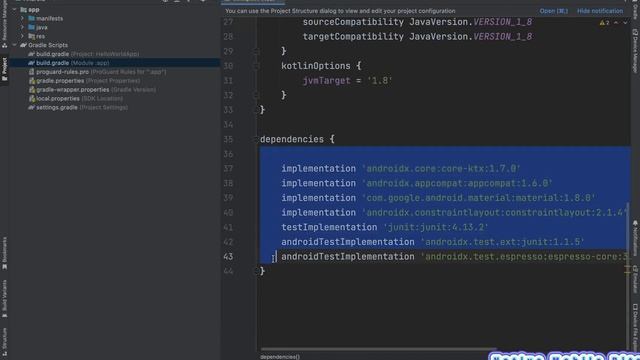Open the Structure side tab

tap(4, 342)
